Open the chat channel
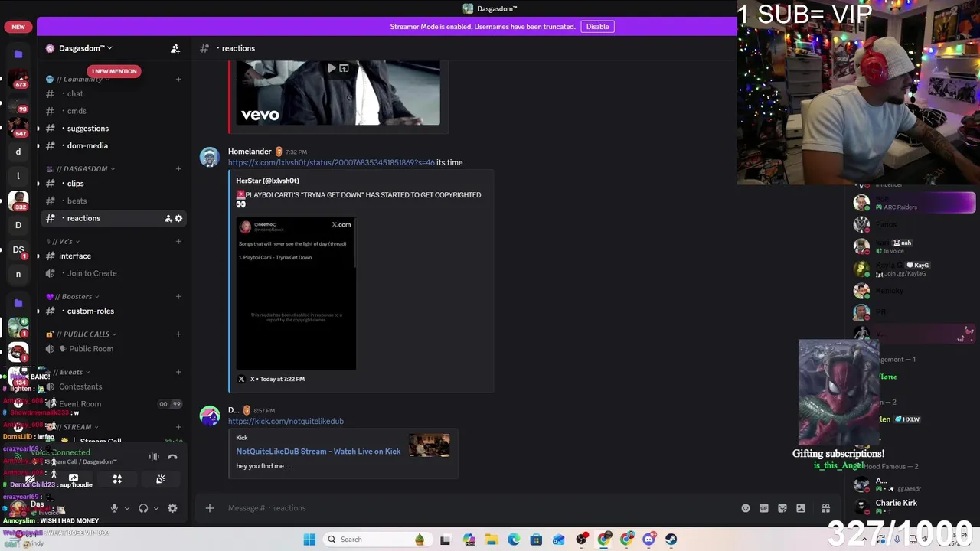This screenshot has width=980, height=551. click(x=113, y=93)
